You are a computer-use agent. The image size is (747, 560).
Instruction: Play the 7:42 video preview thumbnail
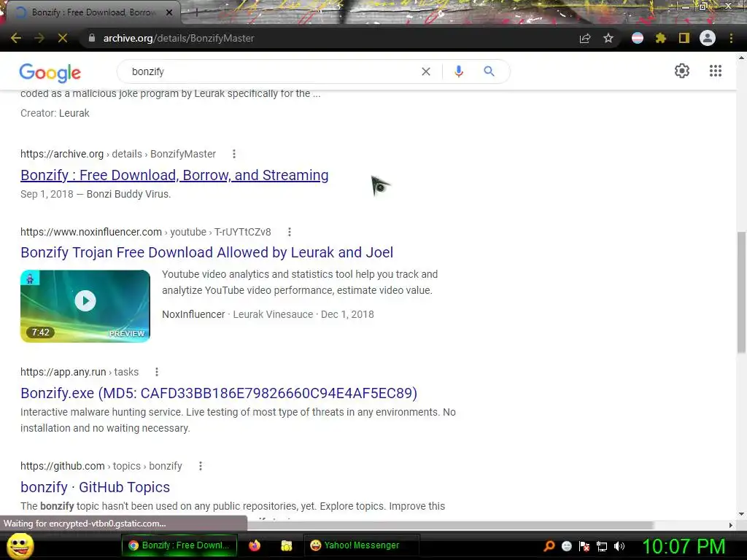(x=85, y=306)
